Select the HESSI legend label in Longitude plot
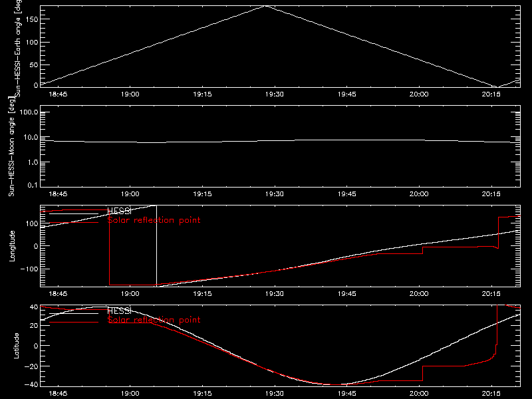 (119, 211)
